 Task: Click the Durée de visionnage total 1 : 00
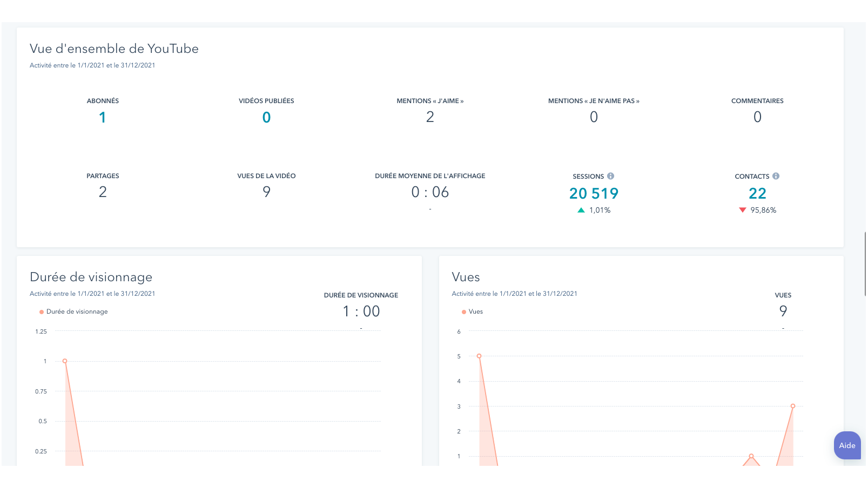[361, 311]
